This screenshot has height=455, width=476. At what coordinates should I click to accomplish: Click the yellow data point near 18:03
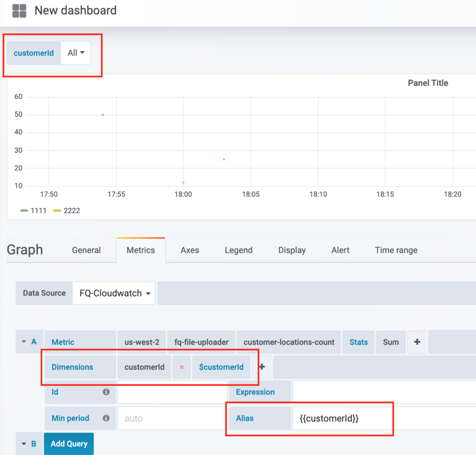(x=224, y=159)
